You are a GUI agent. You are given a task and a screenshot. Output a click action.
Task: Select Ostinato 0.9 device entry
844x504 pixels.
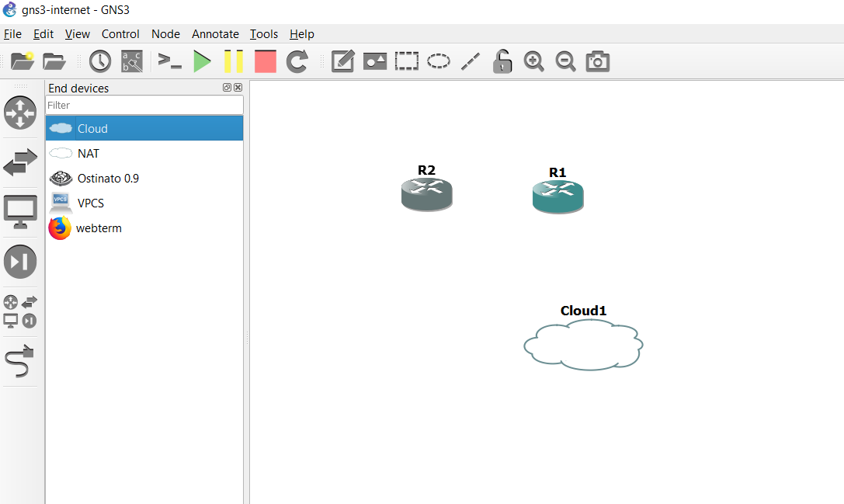144,179
